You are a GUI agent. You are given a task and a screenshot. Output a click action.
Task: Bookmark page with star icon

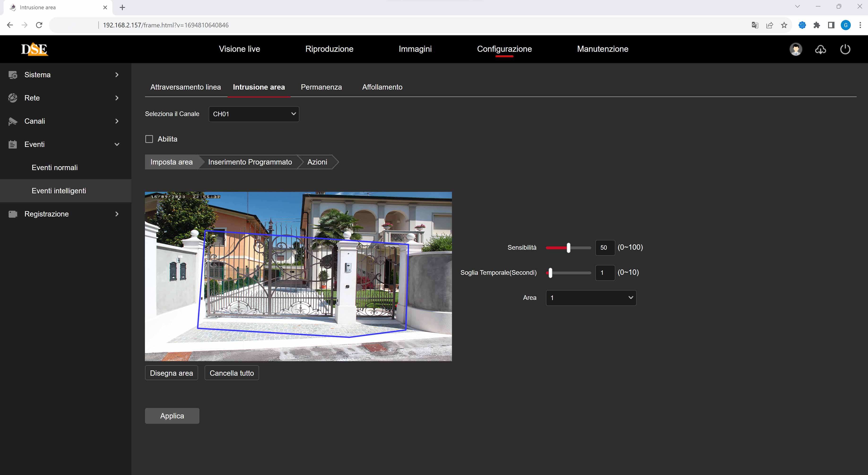click(x=784, y=25)
